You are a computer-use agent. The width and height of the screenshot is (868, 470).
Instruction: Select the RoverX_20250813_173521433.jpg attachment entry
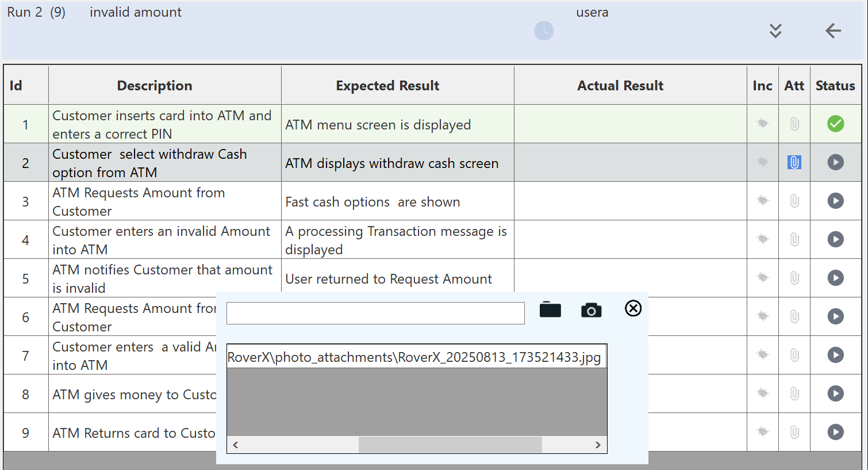coord(414,357)
